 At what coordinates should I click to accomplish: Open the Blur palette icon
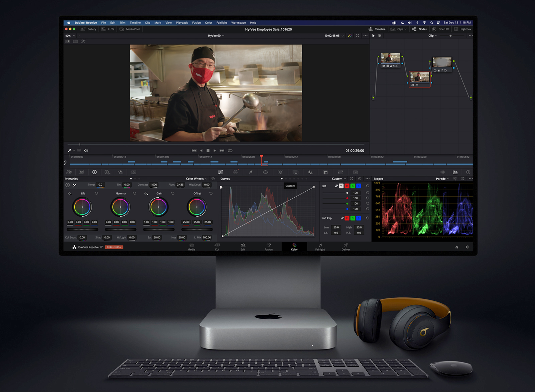tap(310, 172)
